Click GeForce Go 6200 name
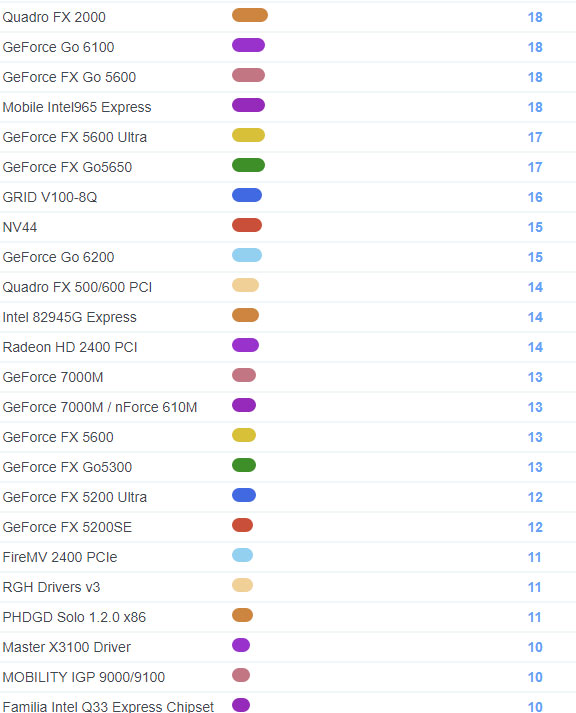The image size is (576, 713). [58, 257]
